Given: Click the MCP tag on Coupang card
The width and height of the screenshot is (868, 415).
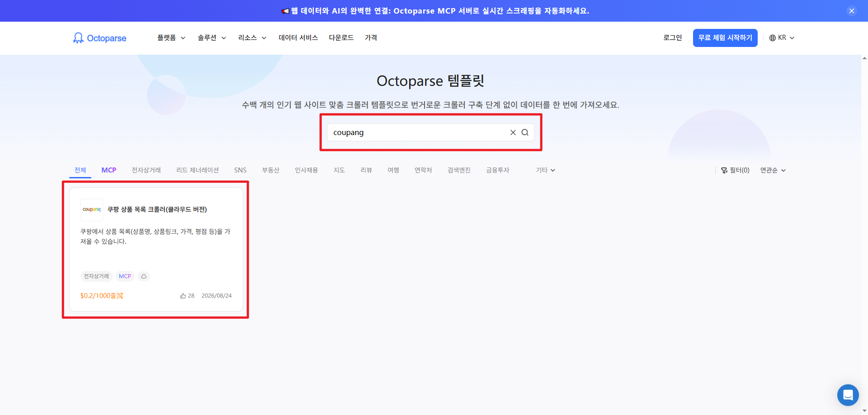Looking at the screenshot, I should point(125,276).
